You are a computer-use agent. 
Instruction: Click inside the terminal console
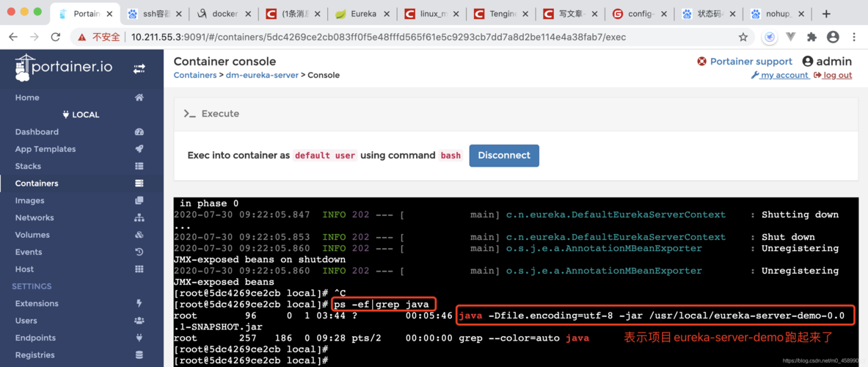tap(516, 283)
